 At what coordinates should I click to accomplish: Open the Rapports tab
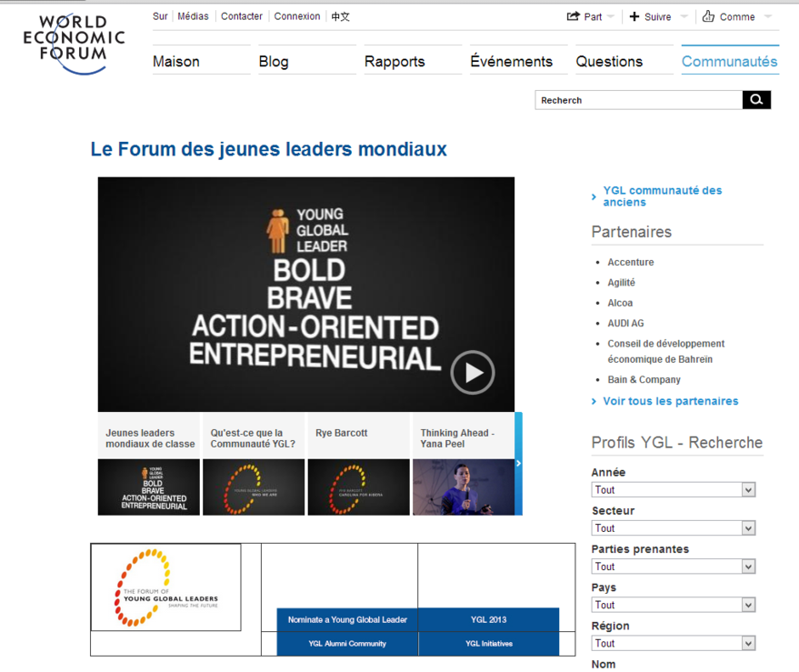pyautogui.click(x=395, y=61)
